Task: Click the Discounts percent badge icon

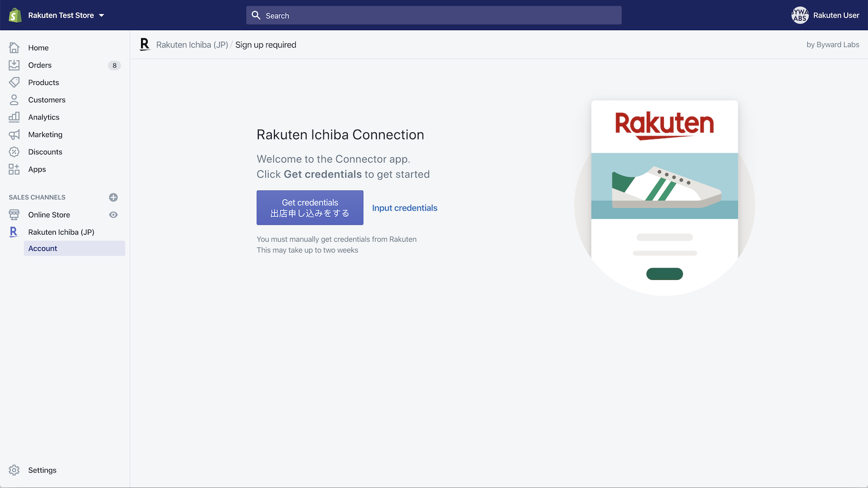Action: pyautogui.click(x=14, y=152)
